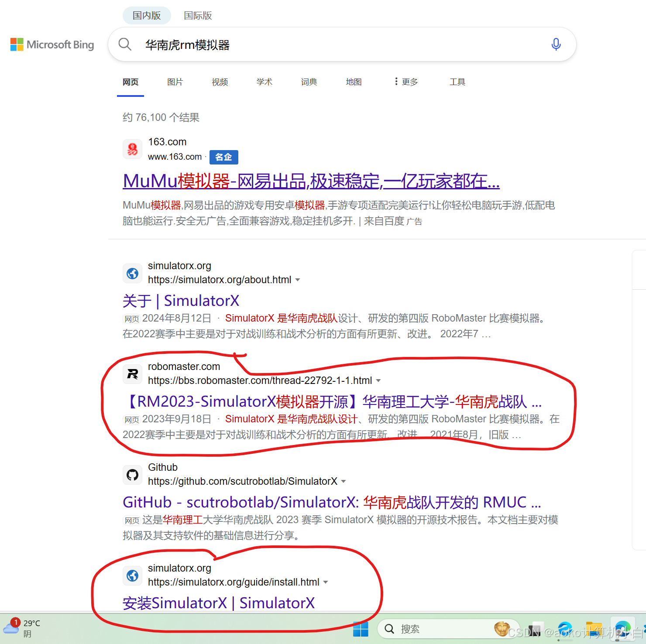Click the robomaster.com site favicon
The height and width of the screenshot is (644, 646).
[x=132, y=374]
